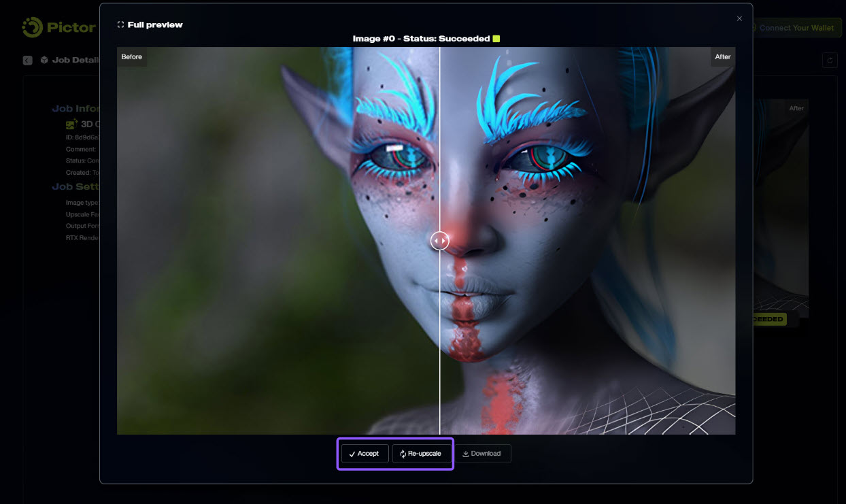
Task: Click the back arrow beside Job Details
Action: 27,60
